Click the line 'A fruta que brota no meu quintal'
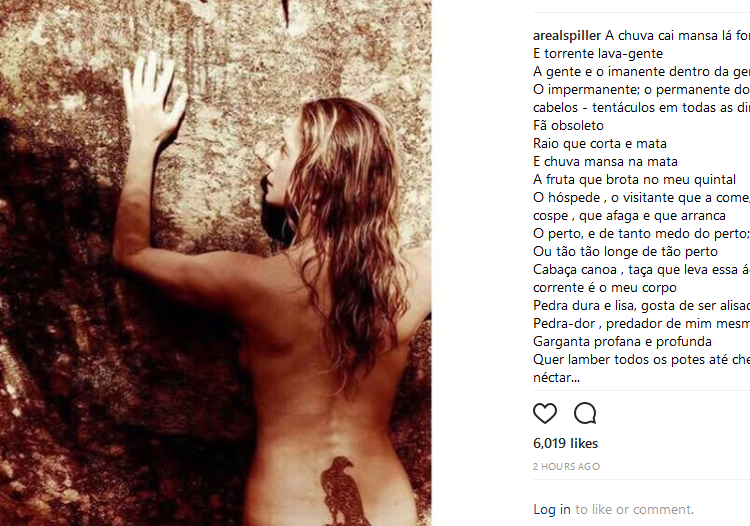The image size is (750, 526). pyautogui.click(x=634, y=179)
